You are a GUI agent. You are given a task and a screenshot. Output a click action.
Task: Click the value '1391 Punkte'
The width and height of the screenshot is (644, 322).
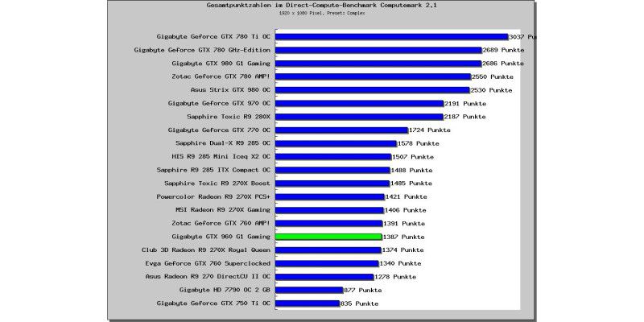point(404,224)
